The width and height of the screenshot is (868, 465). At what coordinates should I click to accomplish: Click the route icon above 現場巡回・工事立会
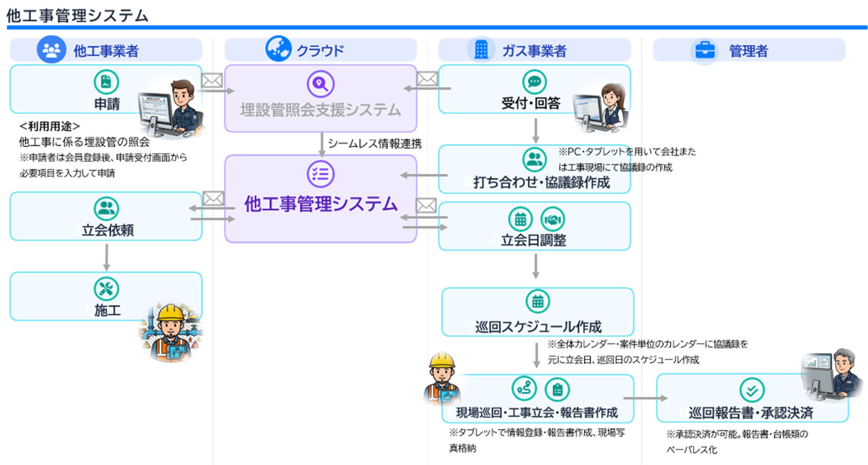524,389
